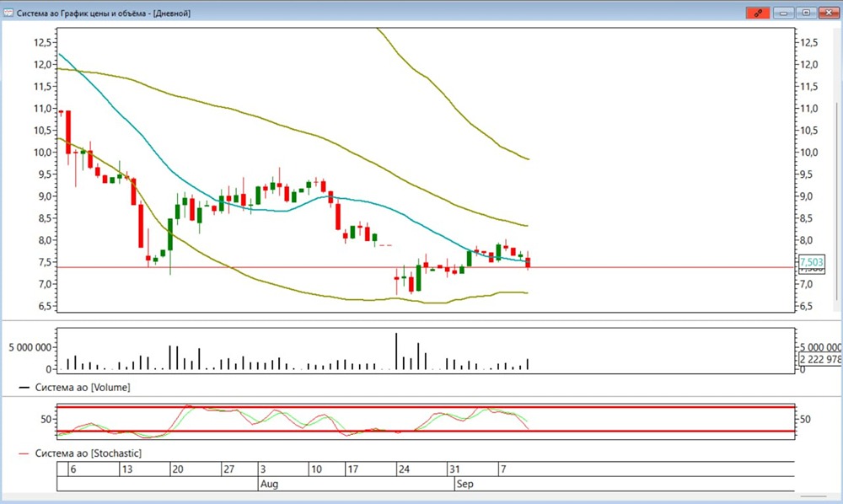This screenshot has height=504, width=843.
Task: Click the 12,5 label on left price axis
Action: click(42, 42)
